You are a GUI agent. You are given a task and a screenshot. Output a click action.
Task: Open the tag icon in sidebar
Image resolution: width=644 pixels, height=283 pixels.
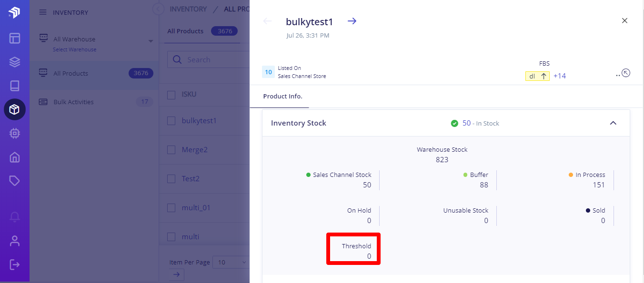click(x=15, y=181)
